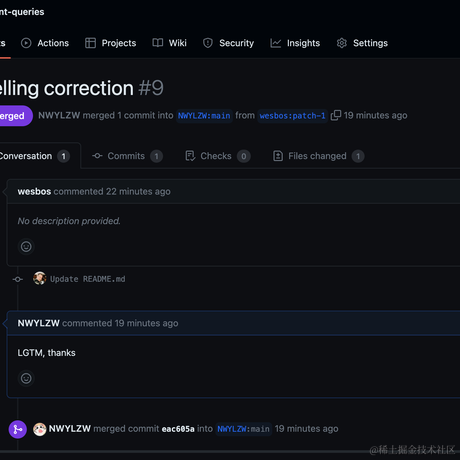Open the Wiki tab
This screenshot has width=460, height=460.
[169, 43]
